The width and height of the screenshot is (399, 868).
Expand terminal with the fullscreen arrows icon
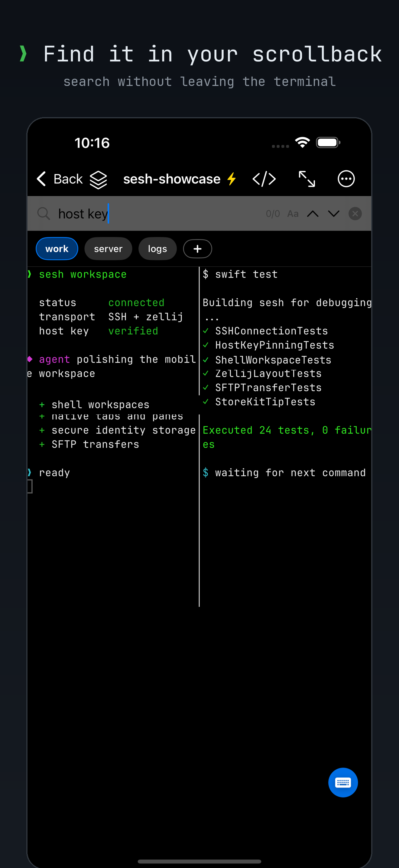pyautogui.click(x=307, y=179)
